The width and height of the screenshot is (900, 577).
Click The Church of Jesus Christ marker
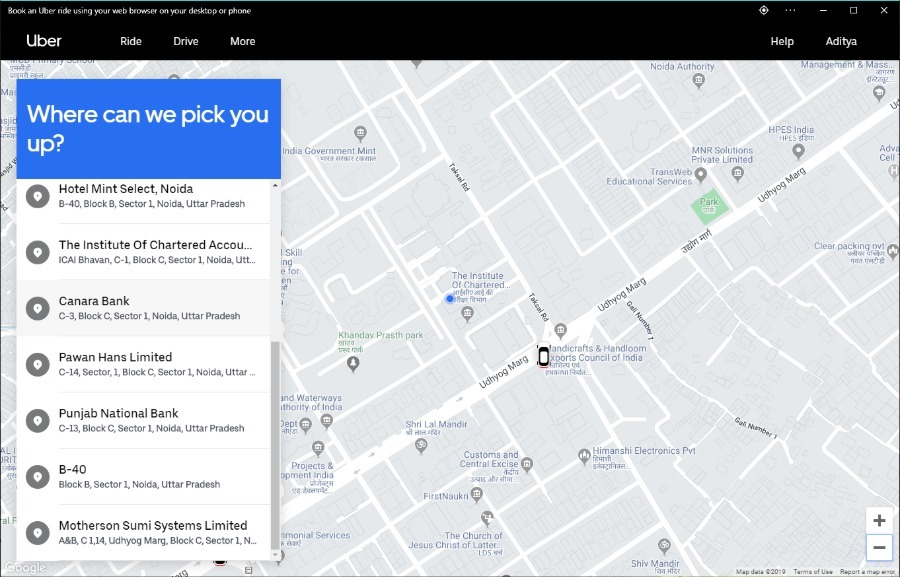pyautogui.click(x=487, y=518)
